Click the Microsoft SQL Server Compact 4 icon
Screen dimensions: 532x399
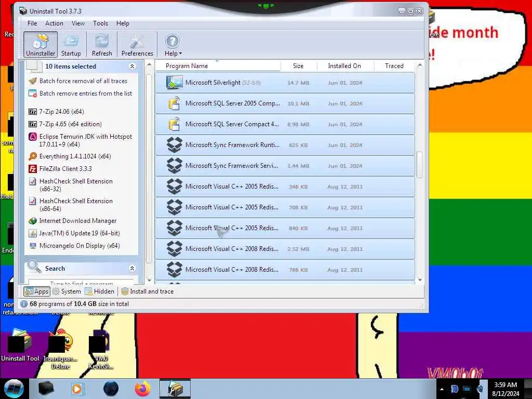click(175, 124)
